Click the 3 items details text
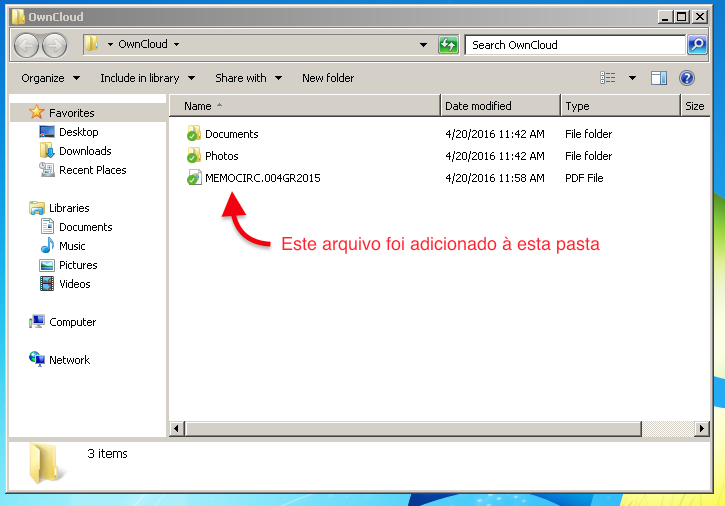Screen dimensions: 725x506 [x=107, y=453]
